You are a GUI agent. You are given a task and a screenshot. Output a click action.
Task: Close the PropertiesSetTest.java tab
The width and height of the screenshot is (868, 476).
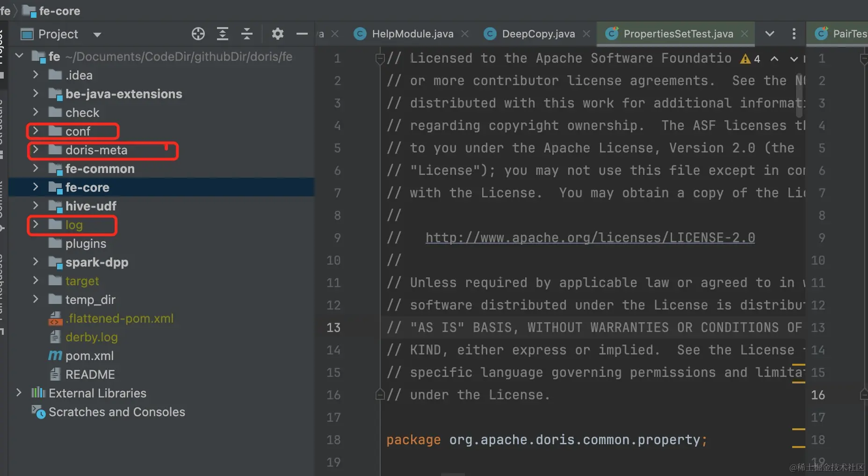tap(745, 34)
